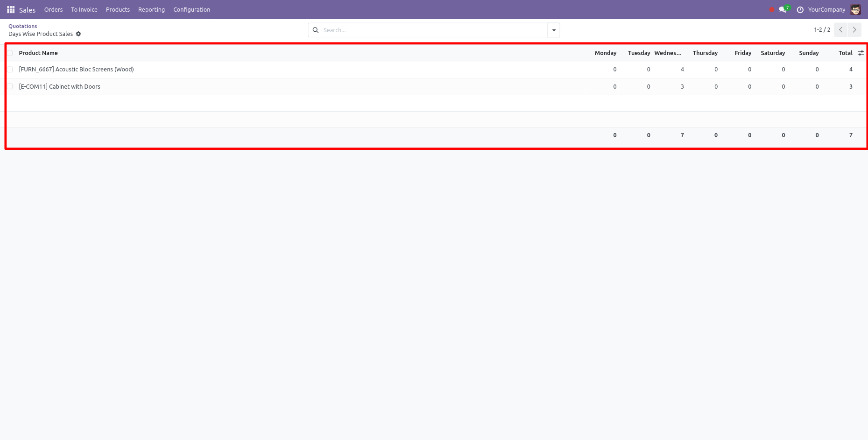Open the Orders menu

(53, 9)
